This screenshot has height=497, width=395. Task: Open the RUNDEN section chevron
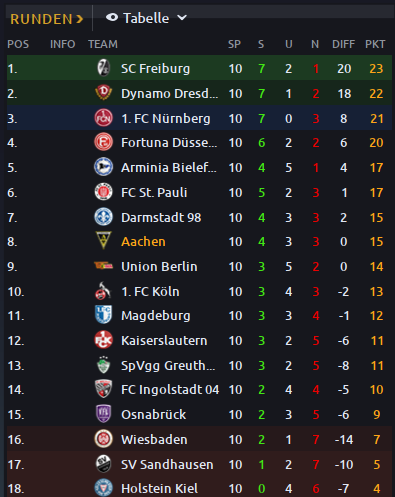point(79,19)
